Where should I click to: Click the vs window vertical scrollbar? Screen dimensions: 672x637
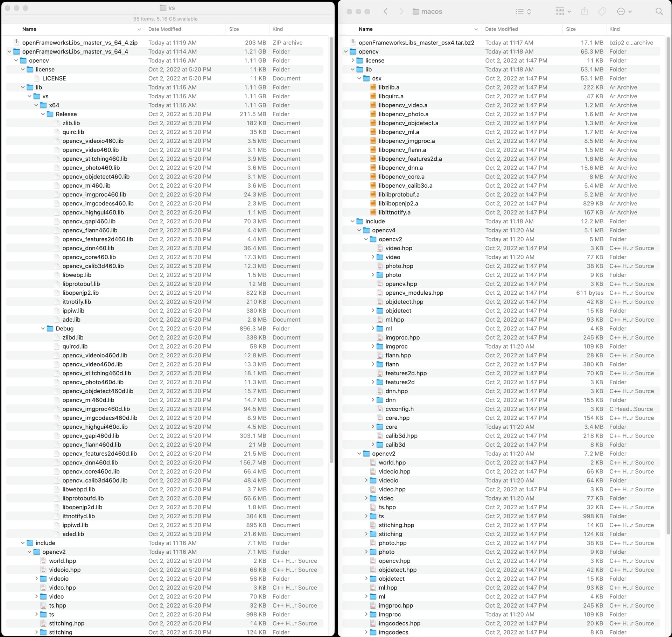(331, 245)
